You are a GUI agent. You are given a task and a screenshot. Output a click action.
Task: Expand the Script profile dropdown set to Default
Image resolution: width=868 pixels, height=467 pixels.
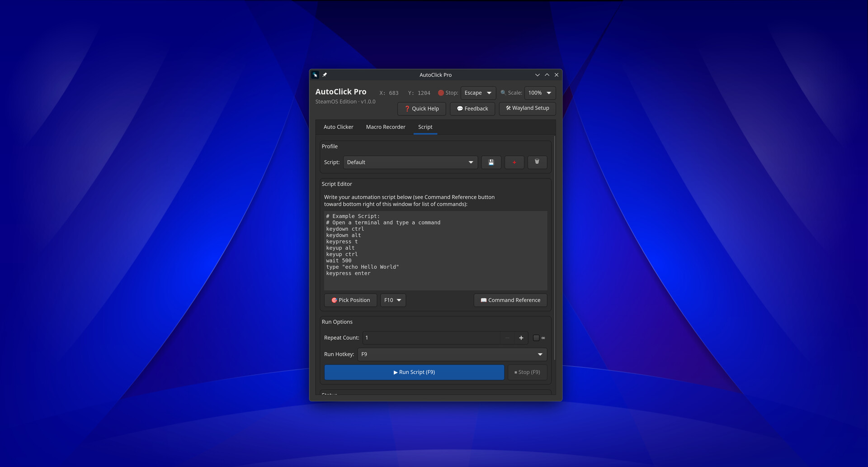(x=410, y=162)
